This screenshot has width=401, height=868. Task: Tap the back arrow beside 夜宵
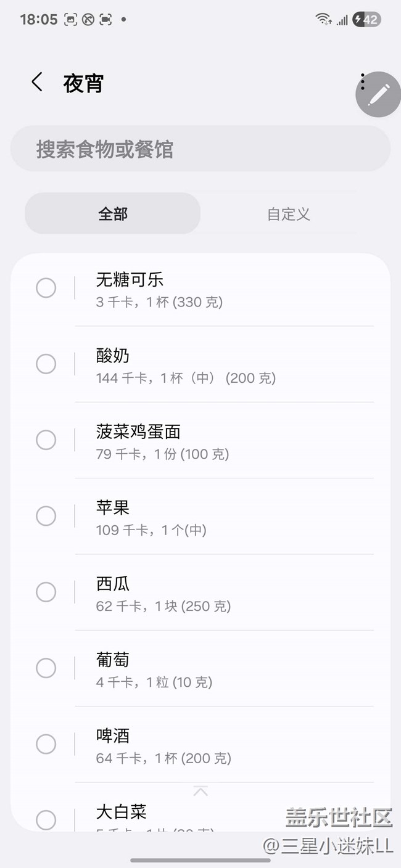(37, 82)
